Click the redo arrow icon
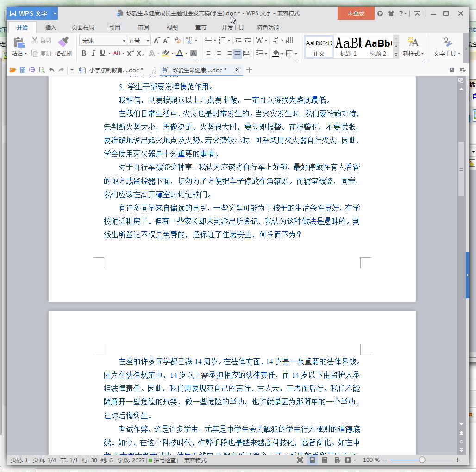Image resolution: width=476 pixels, height=472 pixels. pyautogui.click(x=61, y=70)
